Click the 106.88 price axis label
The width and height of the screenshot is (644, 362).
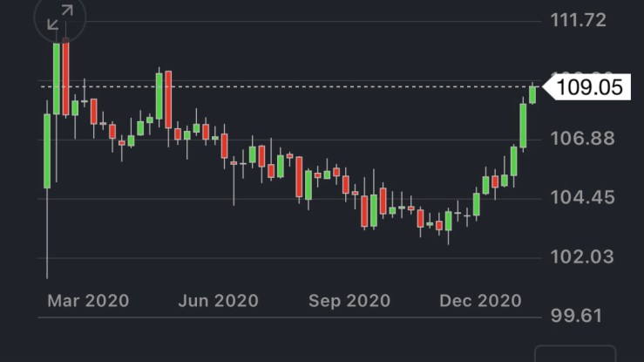(578, 138)
